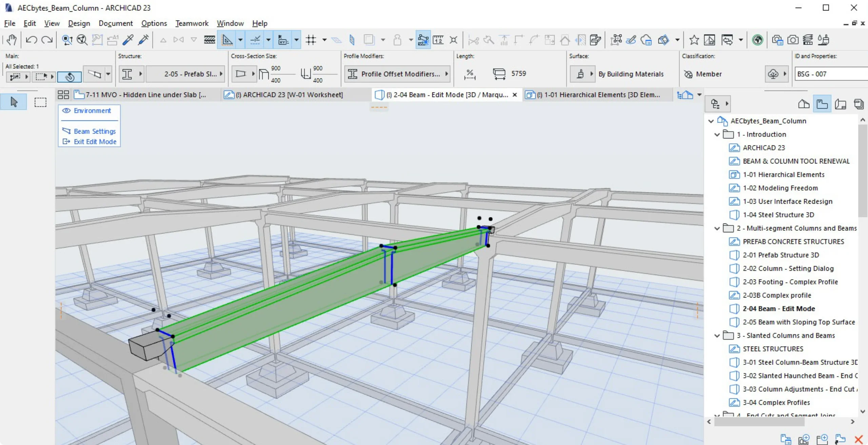868x445 pixels.
Task: Collapse the AECbytes_Beam_Column root node
Action: pyautogui.click(x=711, y=121)
